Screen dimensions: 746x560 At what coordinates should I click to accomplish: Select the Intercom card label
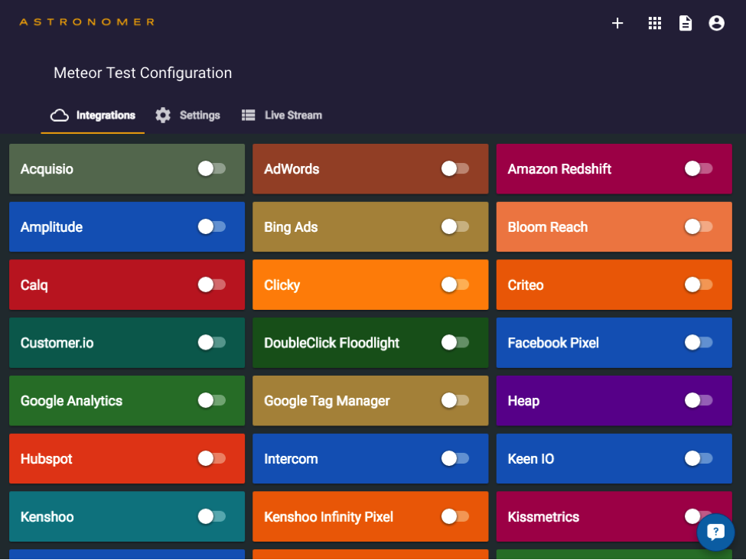pos(291,459)
